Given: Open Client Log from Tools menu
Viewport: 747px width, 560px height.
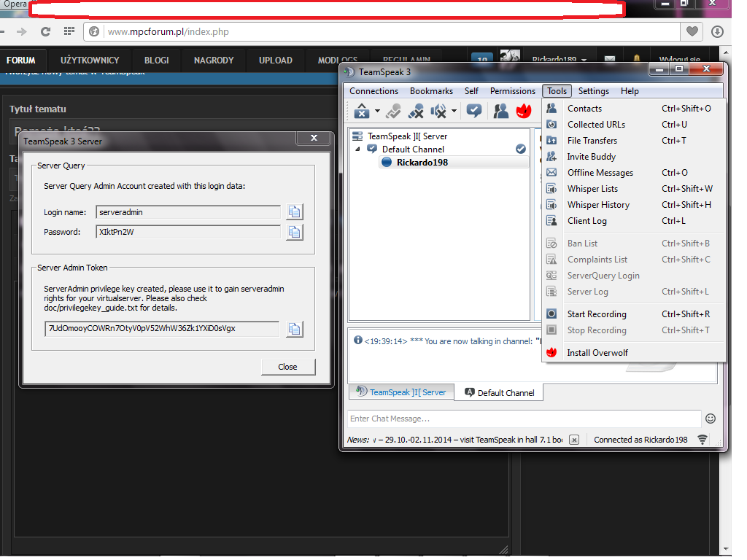Looking at the screenshot, I should 634,221.
